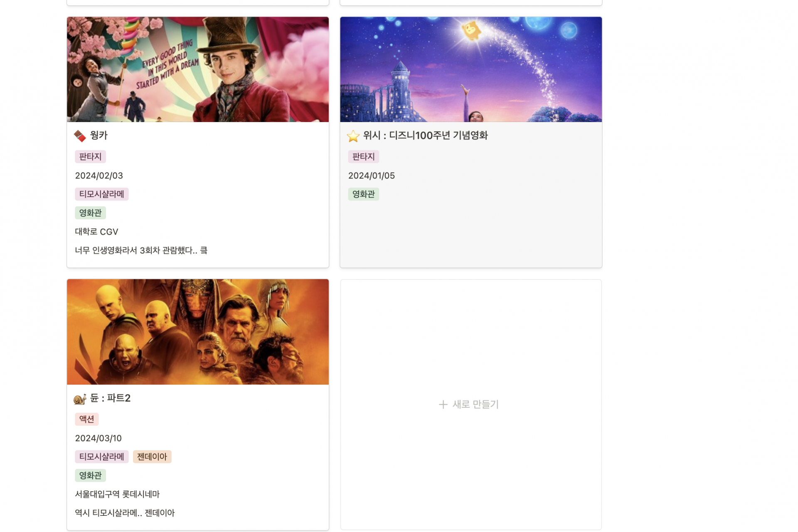798x532 pixels.
Task: Click the plus icon in 새로 만들기 card
Action: click(x=443, y=405)
